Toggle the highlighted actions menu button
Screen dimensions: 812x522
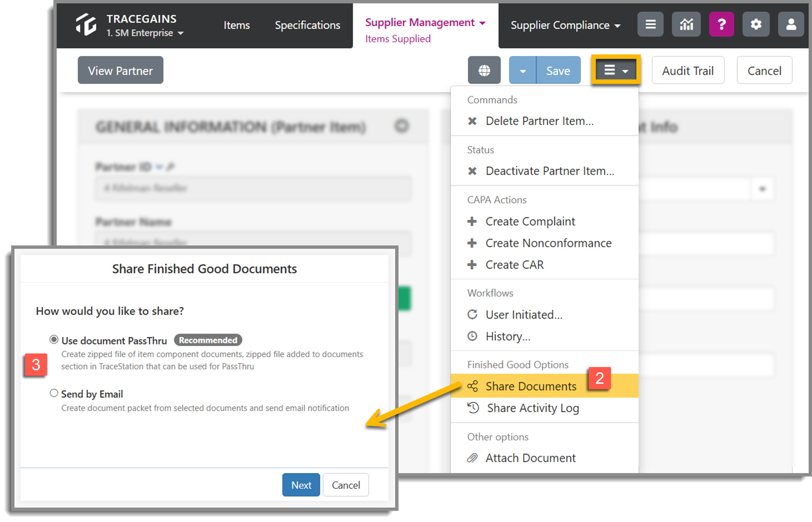click(x=616, y=70)
